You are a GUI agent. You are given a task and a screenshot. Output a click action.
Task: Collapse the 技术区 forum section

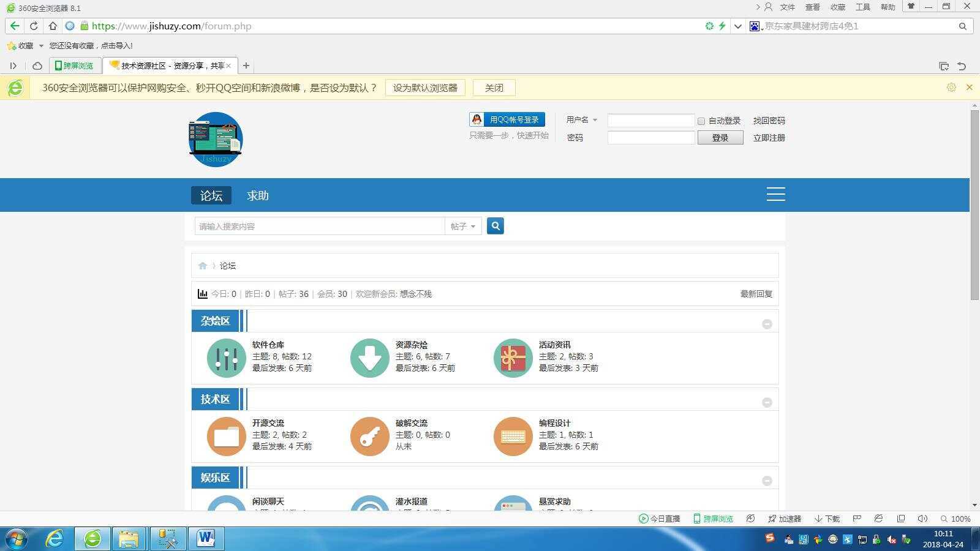coord(767,402)
